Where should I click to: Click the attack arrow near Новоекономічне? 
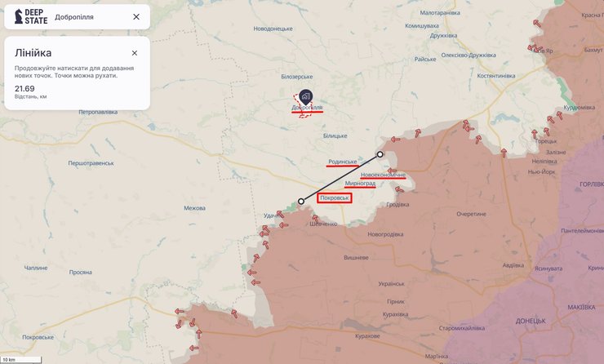click(x=392, y=171)
